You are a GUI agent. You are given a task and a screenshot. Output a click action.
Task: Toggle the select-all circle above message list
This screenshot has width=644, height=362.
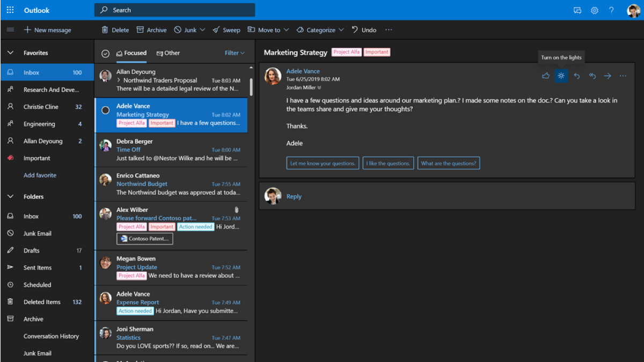[106, 53]
